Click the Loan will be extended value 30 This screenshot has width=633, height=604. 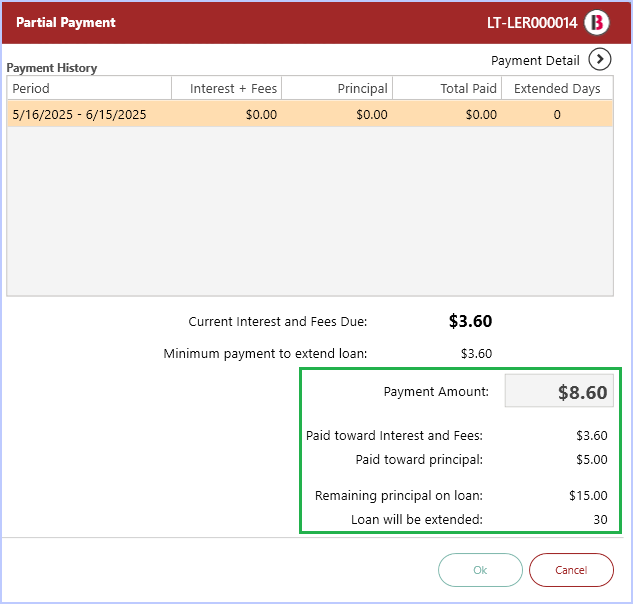[600, 520]
